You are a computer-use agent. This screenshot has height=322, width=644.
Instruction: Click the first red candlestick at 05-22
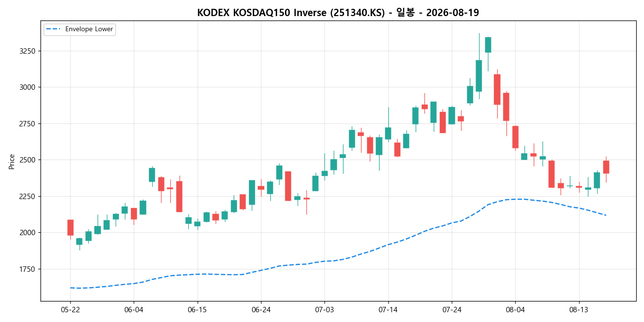(70, 227)
